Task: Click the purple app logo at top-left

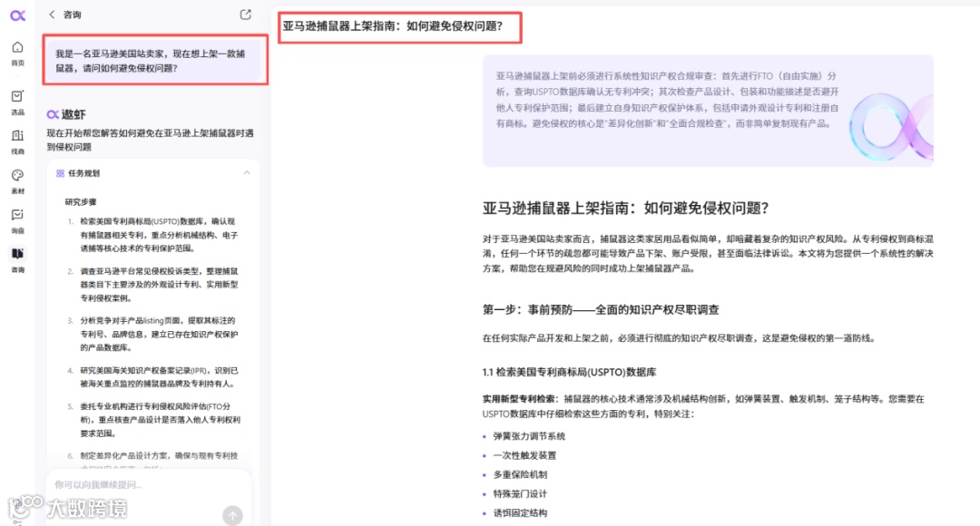Action: tap(17, 15)
